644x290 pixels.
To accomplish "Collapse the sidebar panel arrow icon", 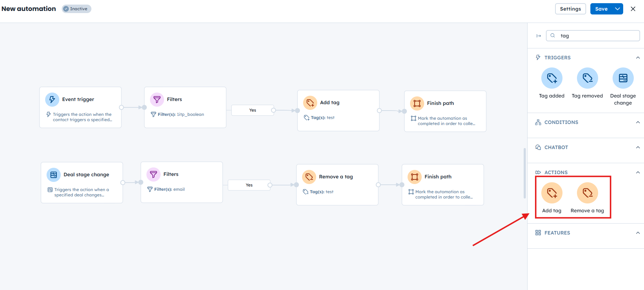I will pyautogui.click(x=538, y=36).
